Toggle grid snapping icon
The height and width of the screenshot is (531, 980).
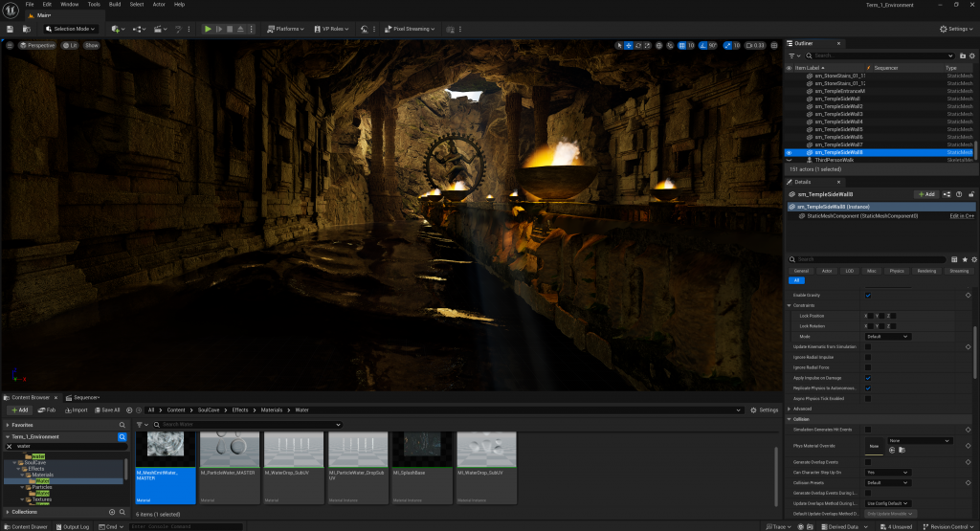point(681,45)
